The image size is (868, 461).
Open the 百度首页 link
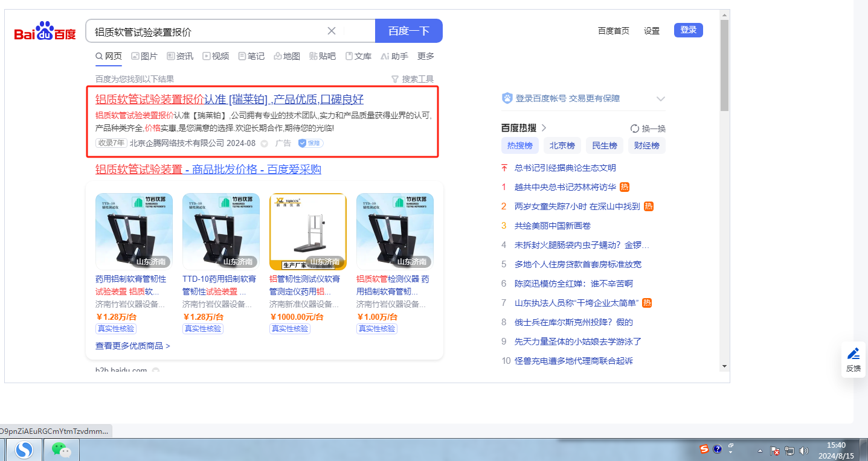coord(614,31)
